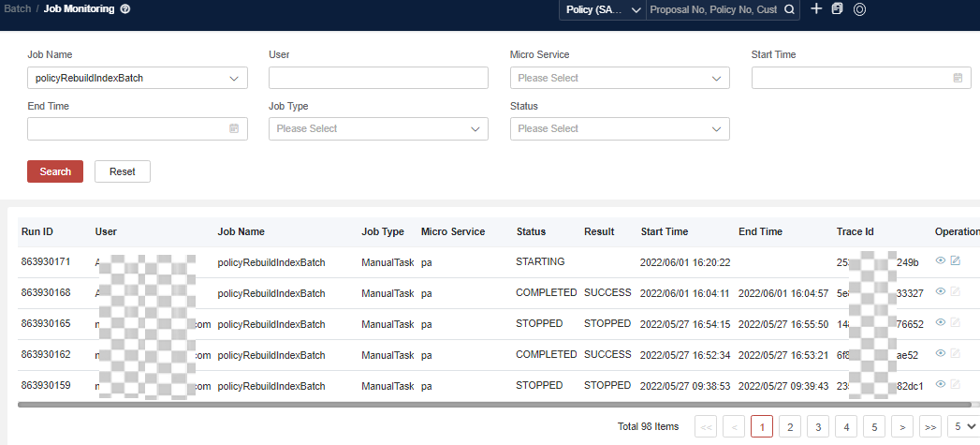Click the plus icon in top bar

pos(816,9)
